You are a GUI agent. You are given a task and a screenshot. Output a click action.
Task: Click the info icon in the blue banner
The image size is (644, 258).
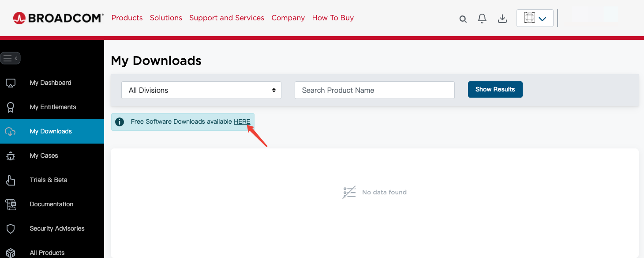(x=120, y=121)
